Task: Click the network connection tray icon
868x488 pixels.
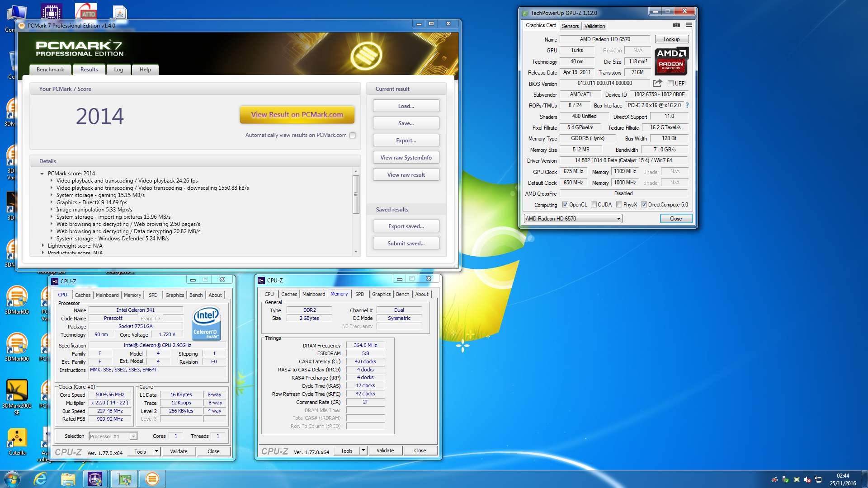Action: (818, 479)
